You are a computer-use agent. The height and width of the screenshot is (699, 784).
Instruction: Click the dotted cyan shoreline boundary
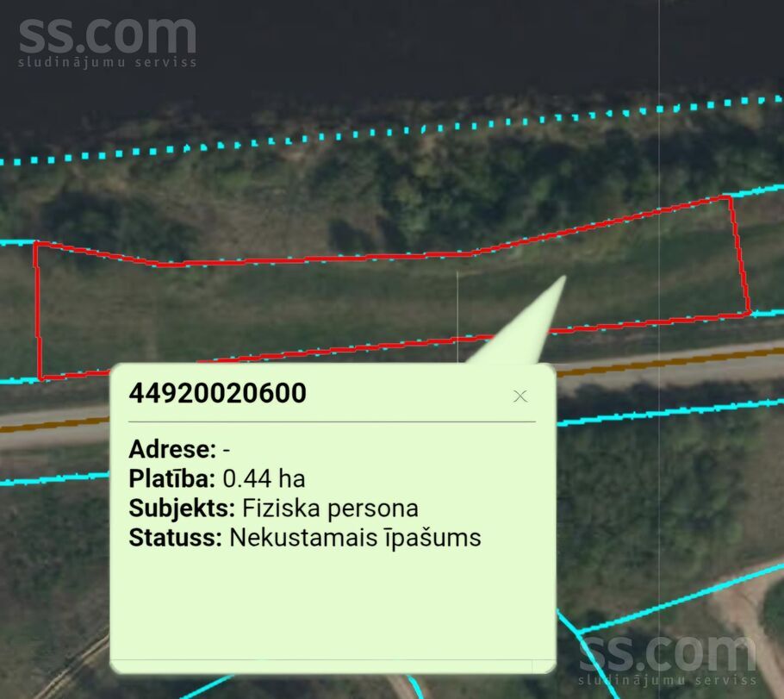tap(390, 131)
